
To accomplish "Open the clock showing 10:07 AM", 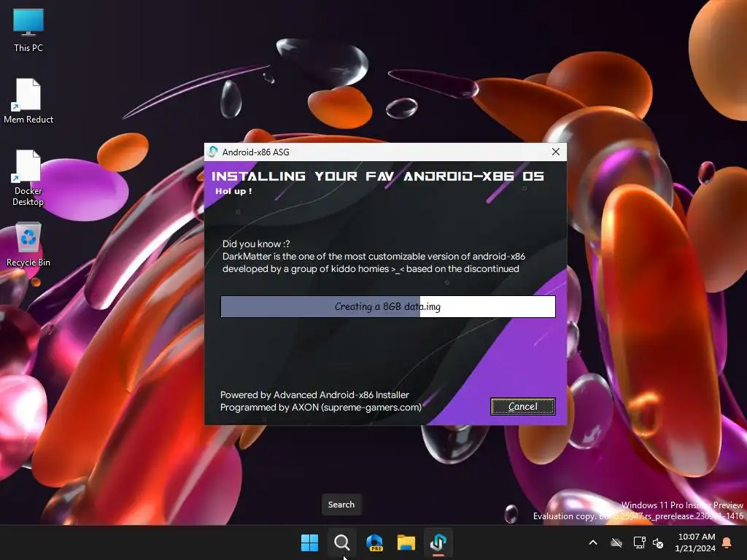I will pos(695,542).
